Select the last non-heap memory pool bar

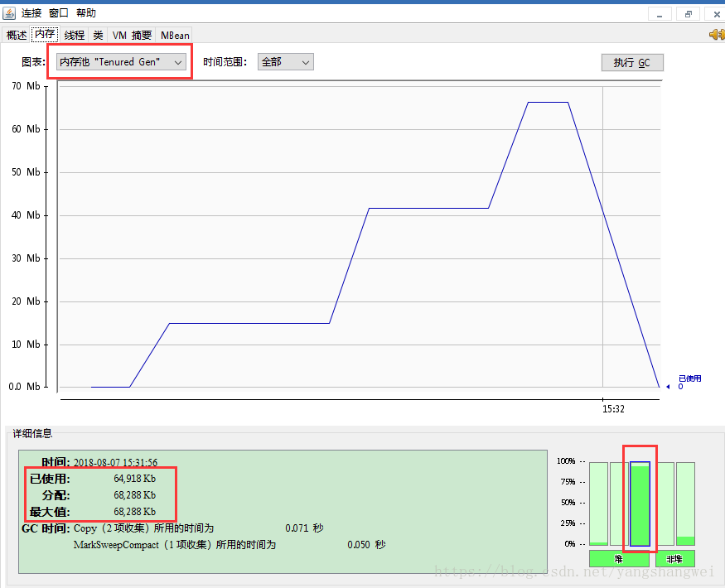pyautogui.click(x=685, y=504)
